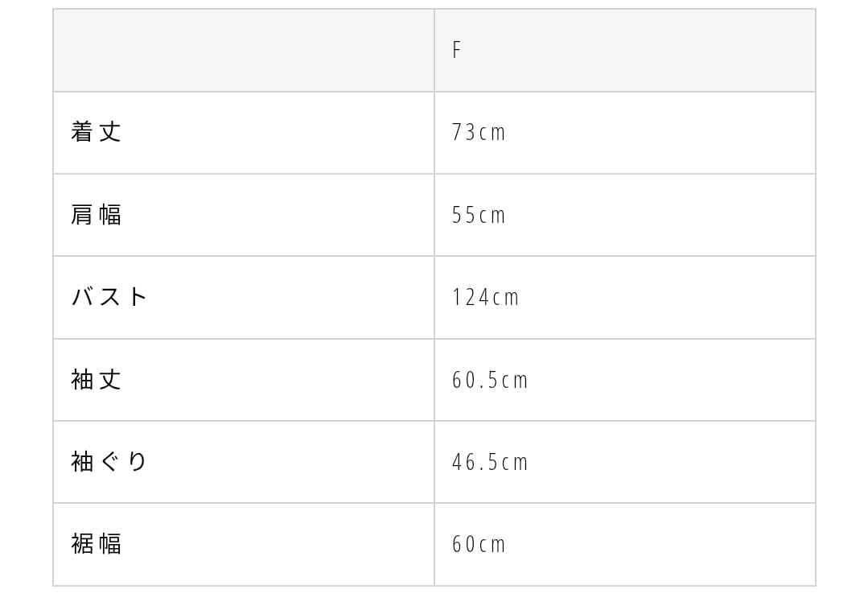Select the 60cm hem width value

coord(479,545)
